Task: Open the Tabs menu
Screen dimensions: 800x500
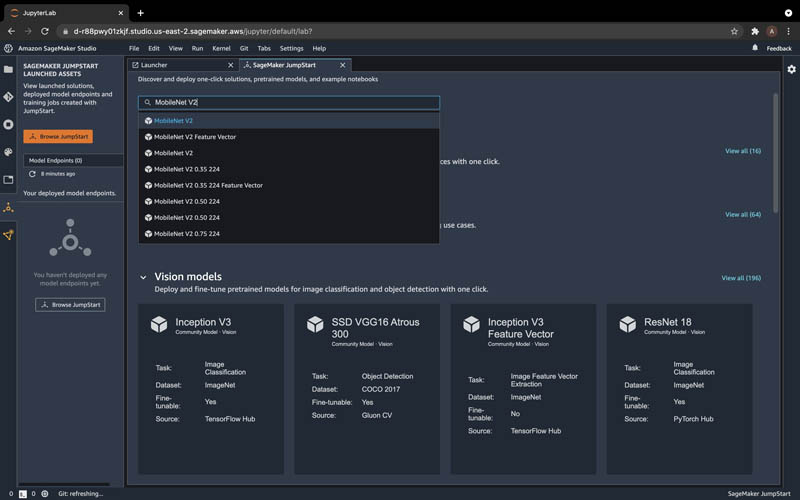Action: coord(264,48)
